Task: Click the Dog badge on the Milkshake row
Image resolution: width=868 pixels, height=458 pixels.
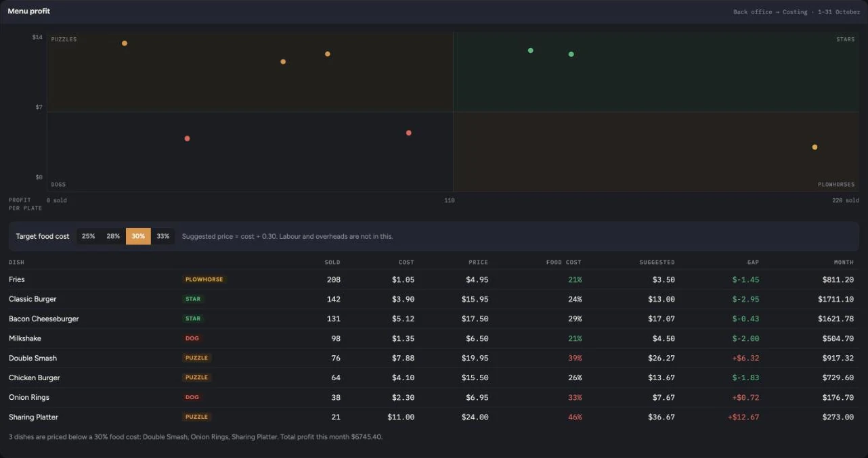Action: (x=193, y=338)
